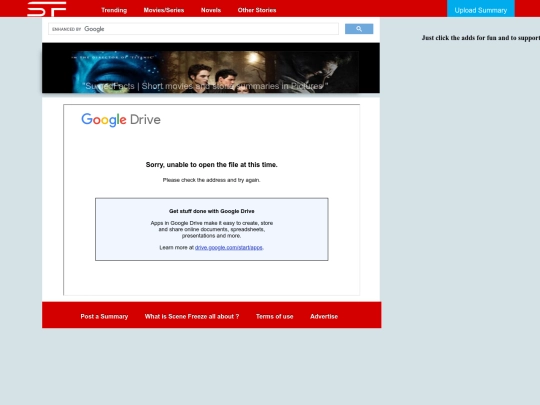Click the 'Sorry, unable to open the file' heading
Image resolution: width=540 pixels, height=405 pixels.
click(x=211, y=165)
